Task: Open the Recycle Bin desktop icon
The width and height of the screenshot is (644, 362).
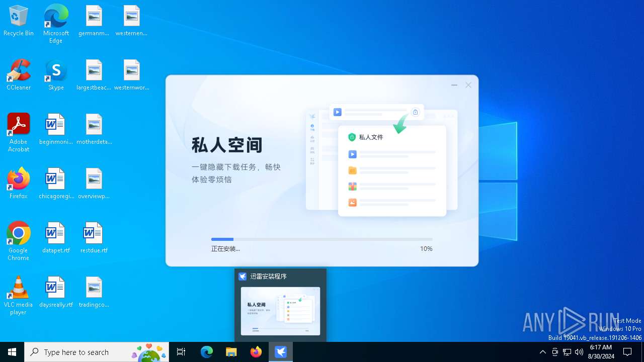Action: [19, 21]
